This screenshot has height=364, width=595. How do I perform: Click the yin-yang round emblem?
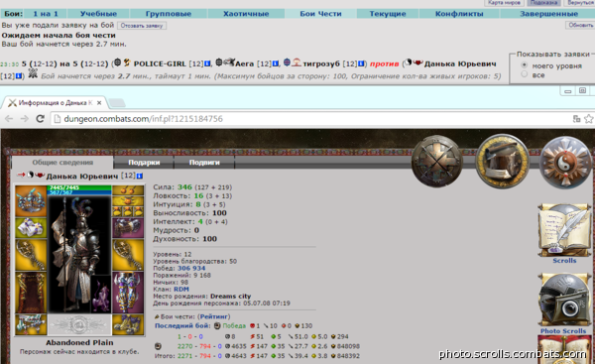click(x=565, y=162)
